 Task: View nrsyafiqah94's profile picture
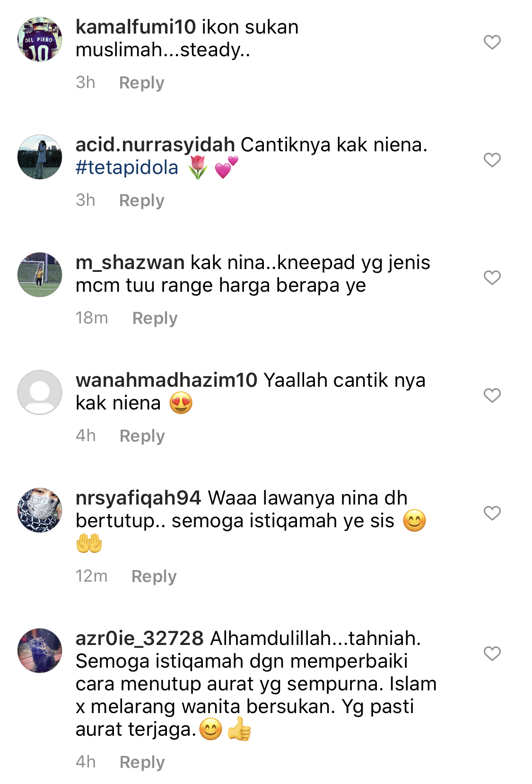pyautogui.click(x=40, y=510)
